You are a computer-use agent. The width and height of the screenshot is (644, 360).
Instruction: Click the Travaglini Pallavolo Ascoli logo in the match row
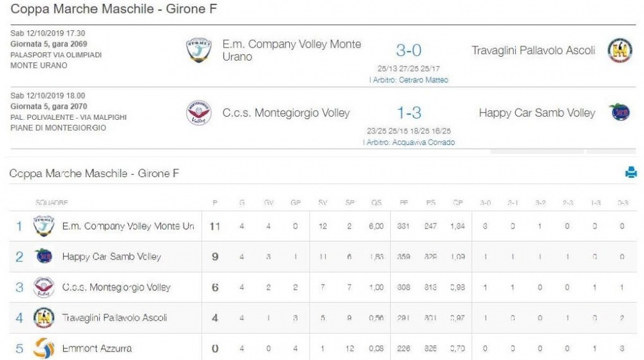click(620, 50)
